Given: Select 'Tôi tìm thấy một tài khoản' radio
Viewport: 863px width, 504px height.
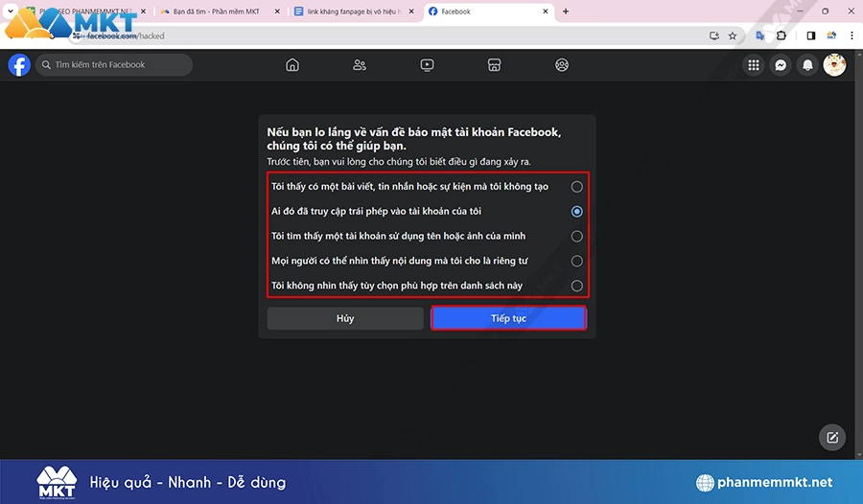Looking at the screenshot, I should pyautogui.click(x=576, y=236).
